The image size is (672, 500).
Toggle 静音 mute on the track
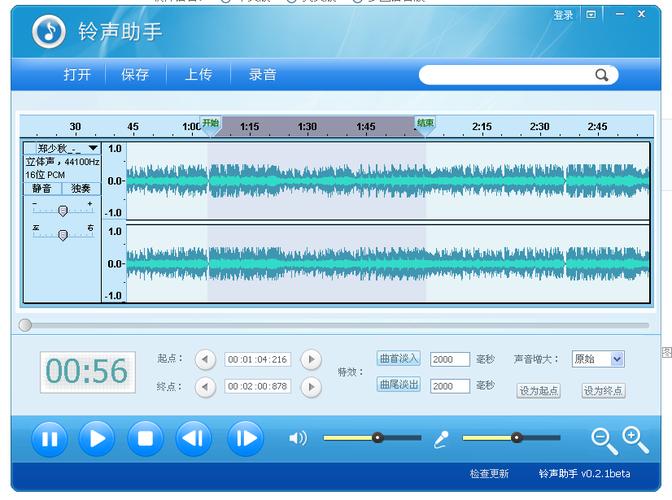[42, 189]
